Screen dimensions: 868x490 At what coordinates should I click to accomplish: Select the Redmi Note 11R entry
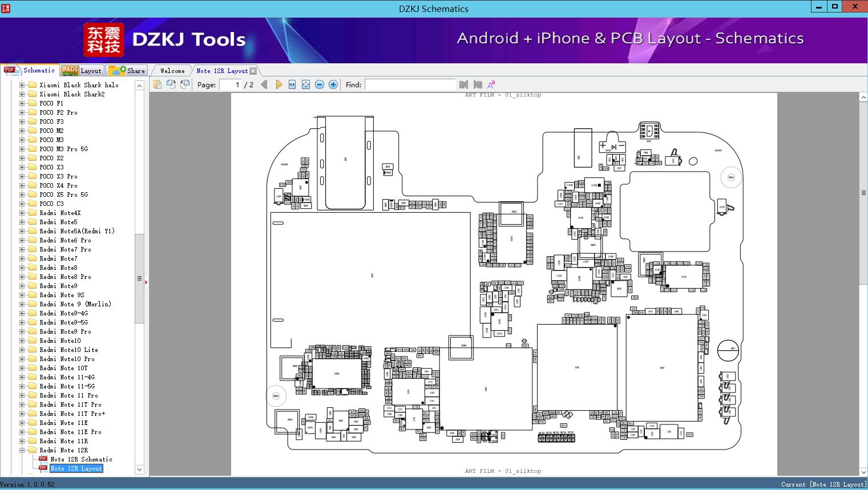pyautogui.click(x=64, y=441)
